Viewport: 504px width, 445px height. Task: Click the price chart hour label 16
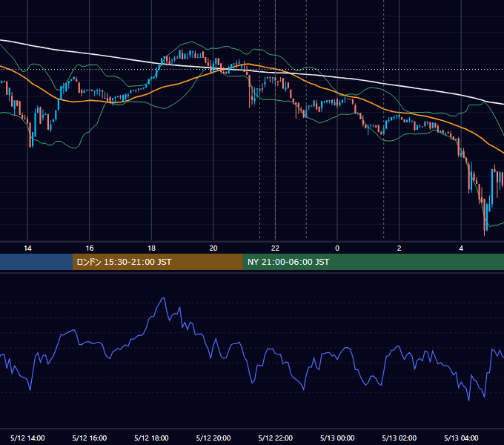(x=90, y=248)
